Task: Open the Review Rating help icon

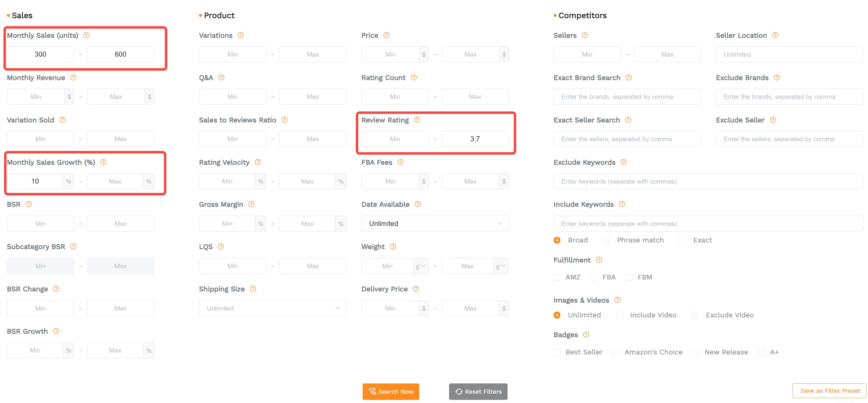Action: (417, 120)
